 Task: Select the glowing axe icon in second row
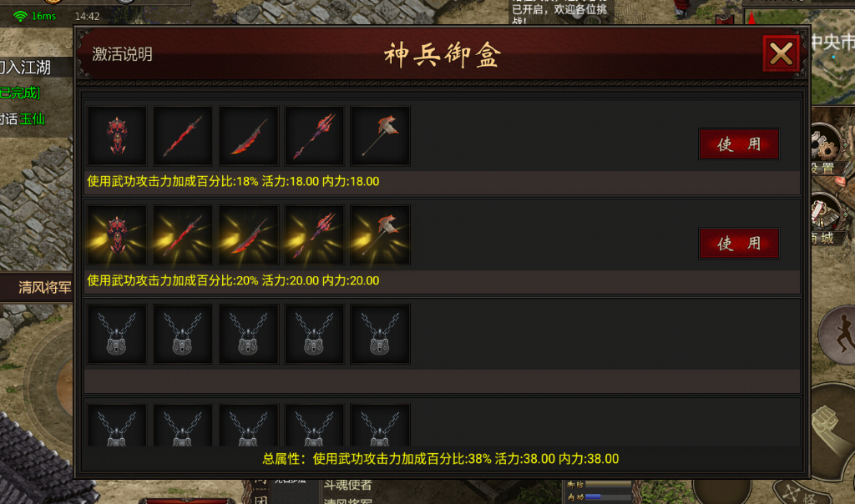tap(380, 234)
